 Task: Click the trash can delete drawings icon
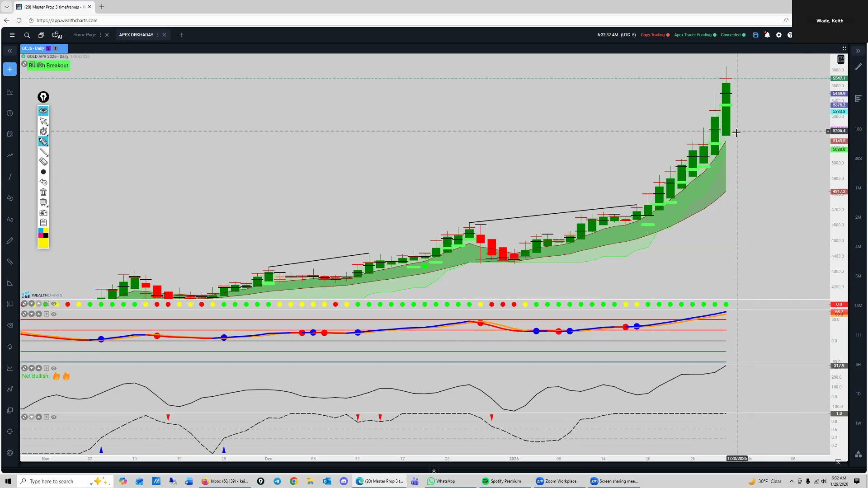pos(43,192)
